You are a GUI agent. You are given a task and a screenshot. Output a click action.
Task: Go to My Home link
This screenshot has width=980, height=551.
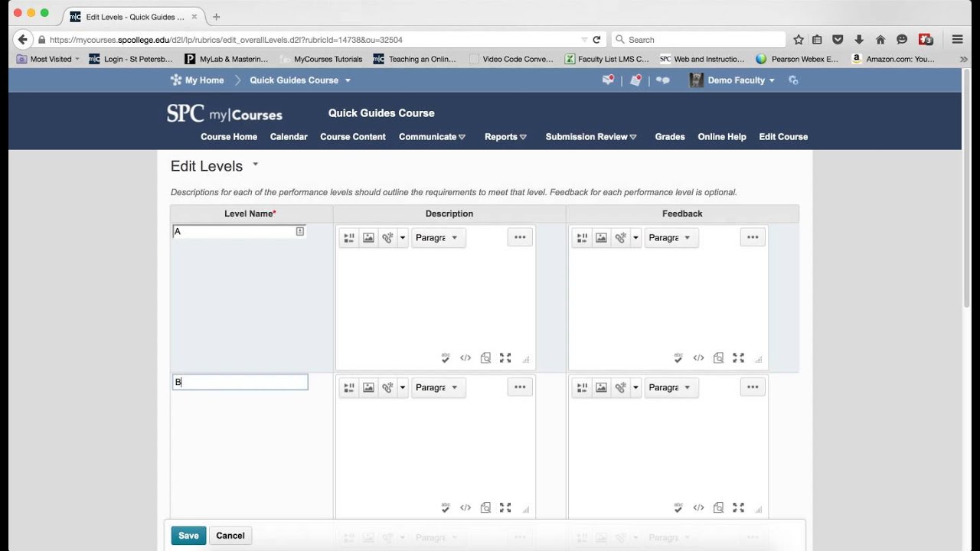pos(198,80)
